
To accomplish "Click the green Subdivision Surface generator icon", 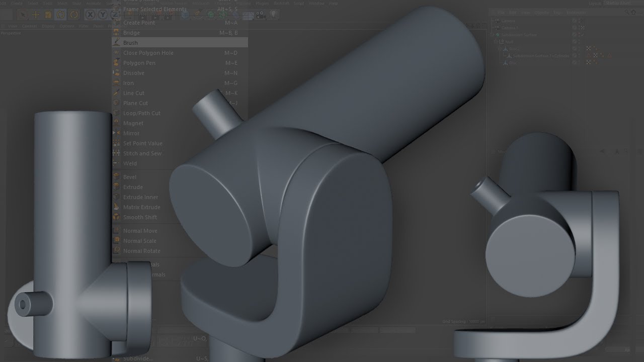I will 210,15.
